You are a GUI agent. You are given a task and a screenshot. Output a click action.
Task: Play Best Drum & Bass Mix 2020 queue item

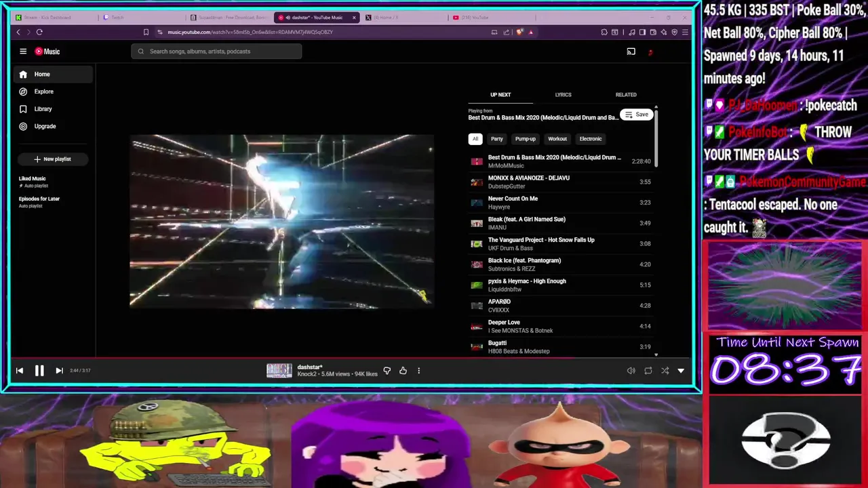pyautogui.click(x=560, y=161)
